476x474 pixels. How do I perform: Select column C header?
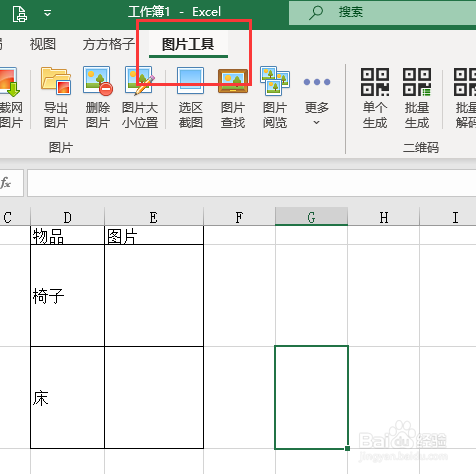(x=15, y=217)
